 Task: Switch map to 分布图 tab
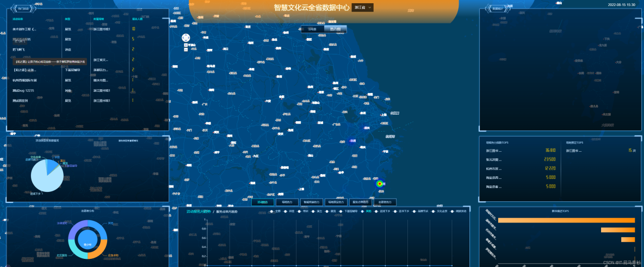312,29
